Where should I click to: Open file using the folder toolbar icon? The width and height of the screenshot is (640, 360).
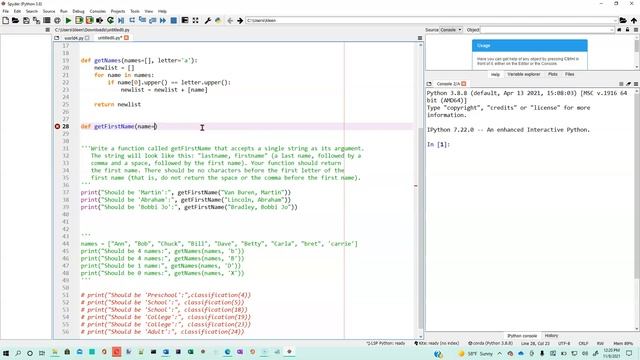click(16, 20)
